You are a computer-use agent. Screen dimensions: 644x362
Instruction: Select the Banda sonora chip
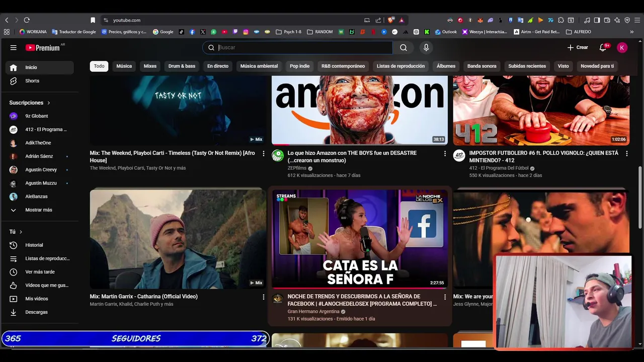click(x=482, y=66)
